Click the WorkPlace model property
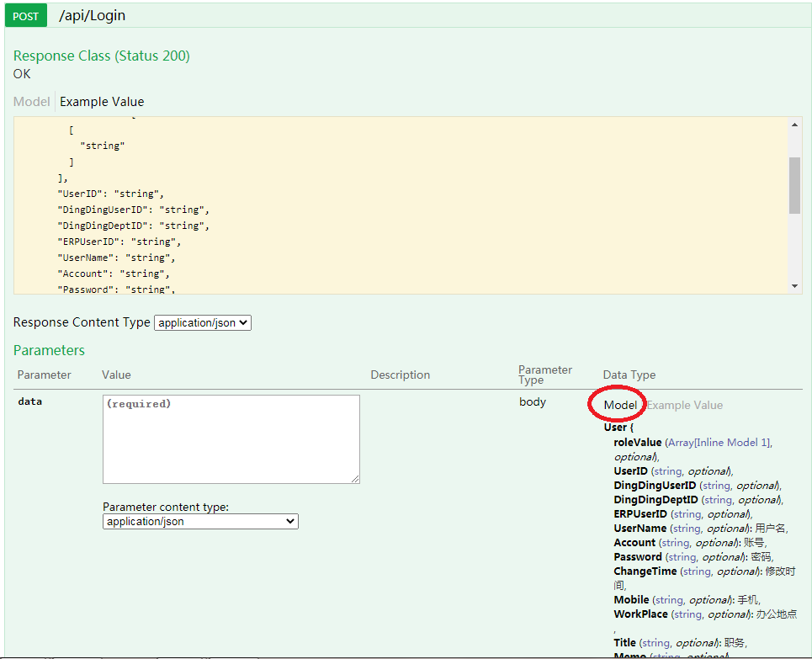The height and width of the screenshot is (659, 812). (640, 614)
